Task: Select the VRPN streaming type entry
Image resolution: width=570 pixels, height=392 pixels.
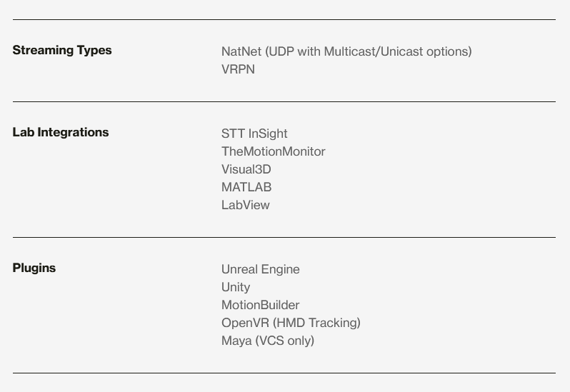Action: [x=238, y=69]
